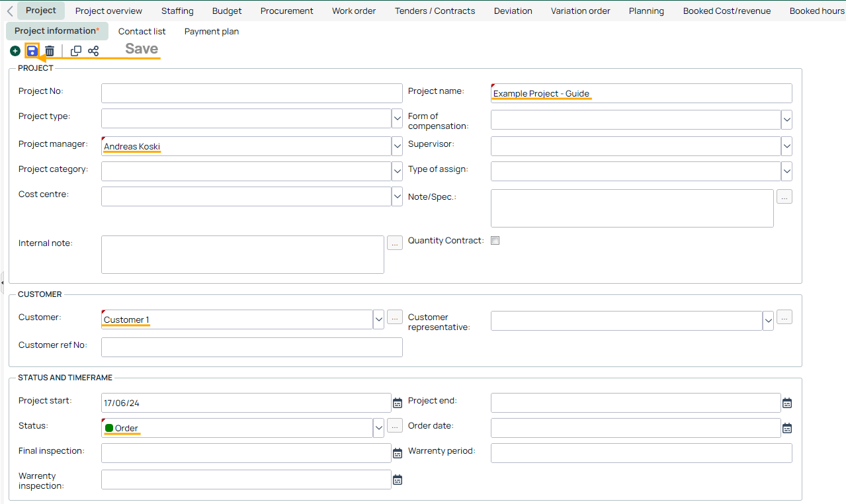Select the Project main tab

[x=41, y=11]
